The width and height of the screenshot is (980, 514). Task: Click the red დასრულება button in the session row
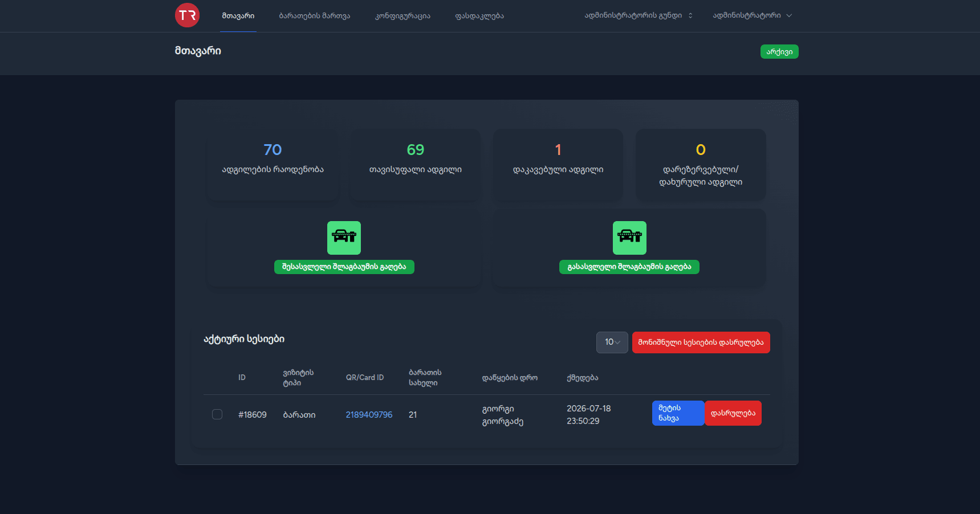(733, 413)
